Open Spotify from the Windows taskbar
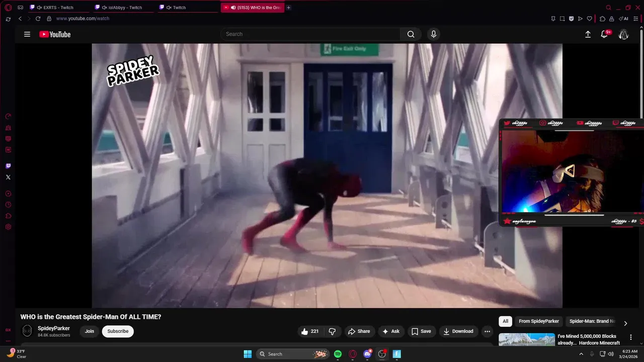Viewport: 644px width, 362px height. [x=338, y=354]
